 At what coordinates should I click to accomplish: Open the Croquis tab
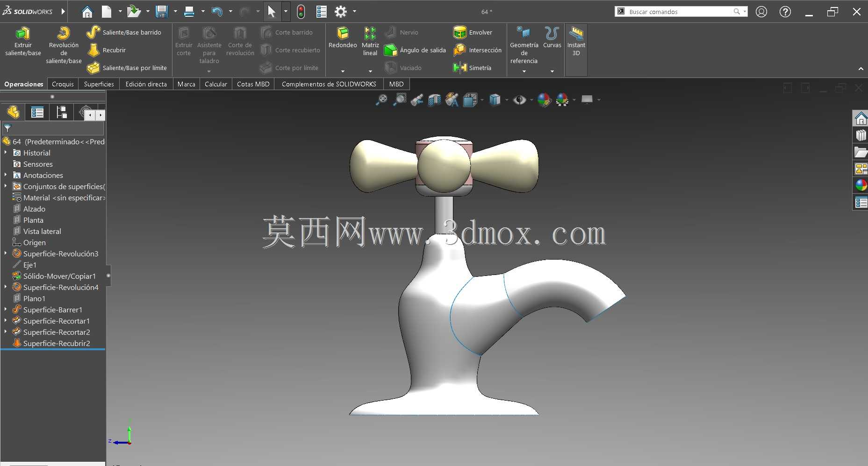coord(63,84)
